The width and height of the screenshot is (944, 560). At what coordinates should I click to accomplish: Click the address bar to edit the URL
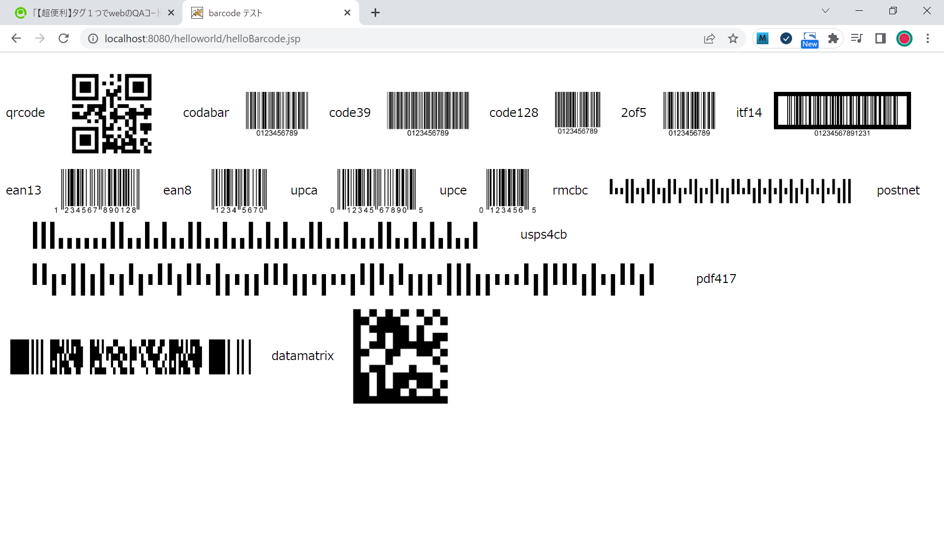[393, 38]
